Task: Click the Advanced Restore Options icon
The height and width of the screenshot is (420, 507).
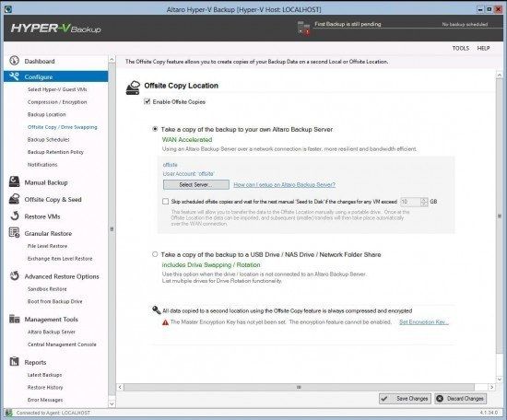Action: [14, 275]
